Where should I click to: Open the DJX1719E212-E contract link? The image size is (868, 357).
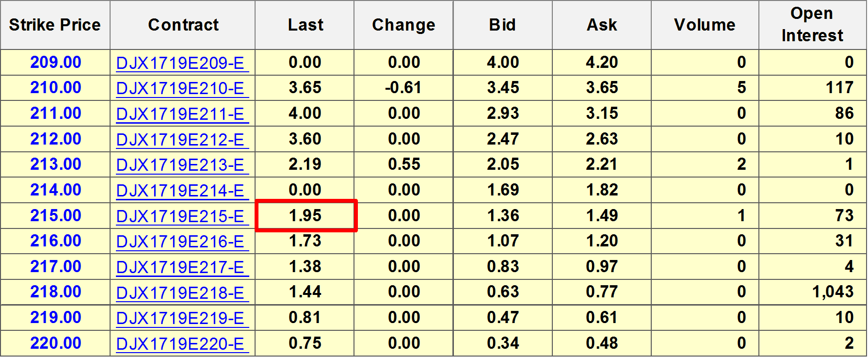(x=180, y=140)
